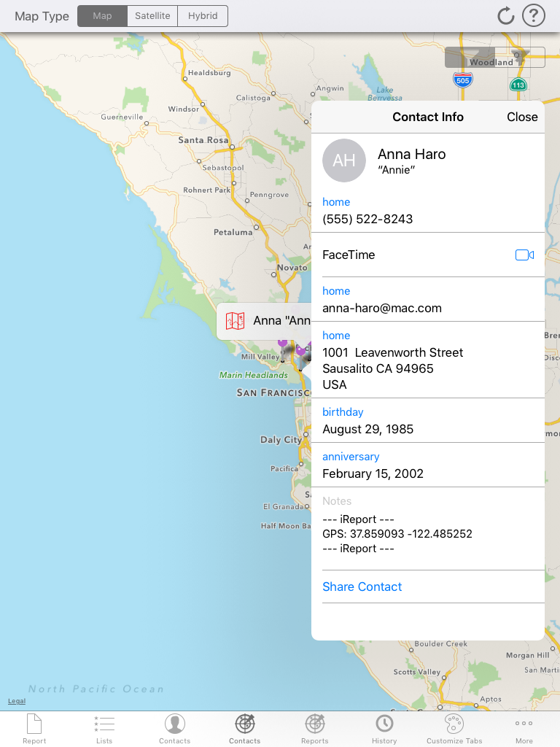Close the Contact Info panel

click(522, 117)
